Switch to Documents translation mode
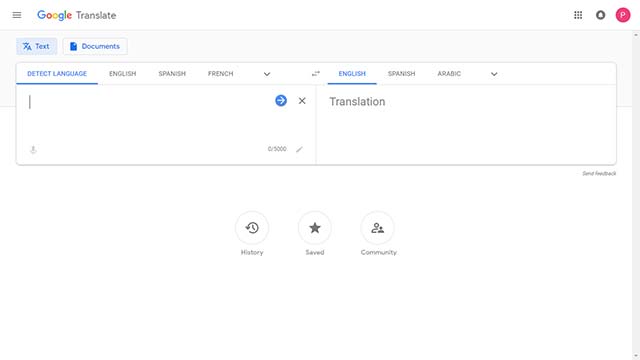The image size is (640, 360). 95,47
